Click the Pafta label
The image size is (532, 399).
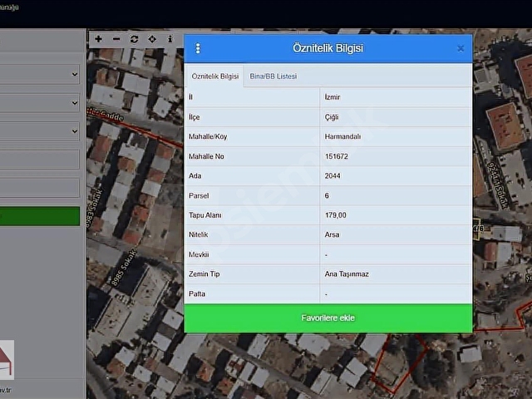tap(197, 293)
